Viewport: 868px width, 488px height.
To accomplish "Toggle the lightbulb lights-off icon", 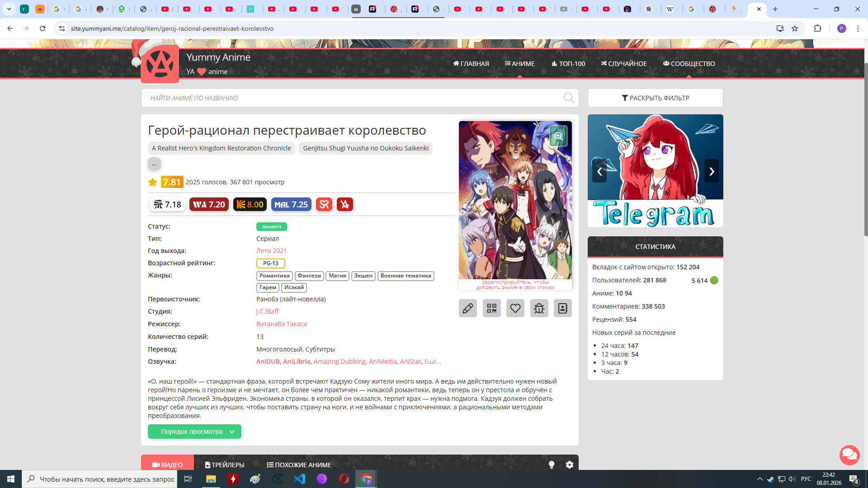I will [x=551, y=465].
